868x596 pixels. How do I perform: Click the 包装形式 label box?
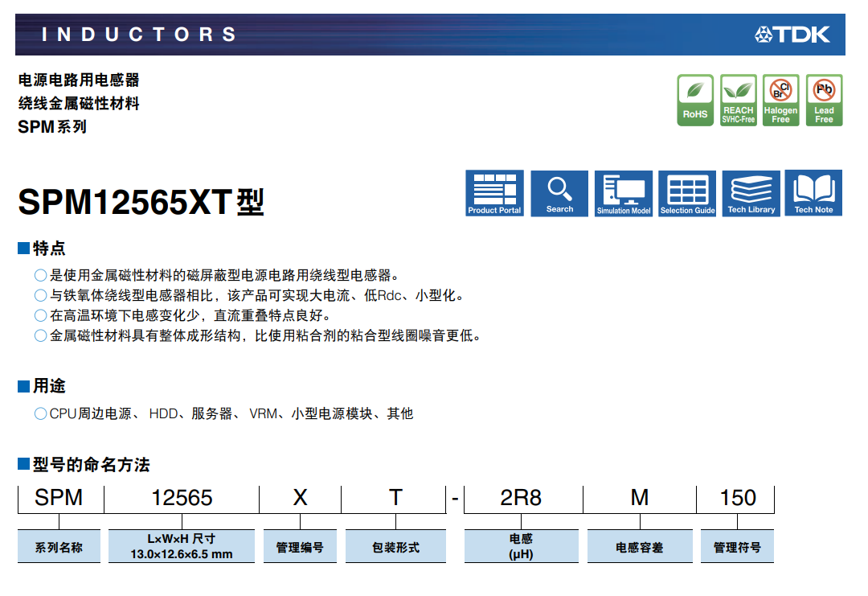coord(395,546)
